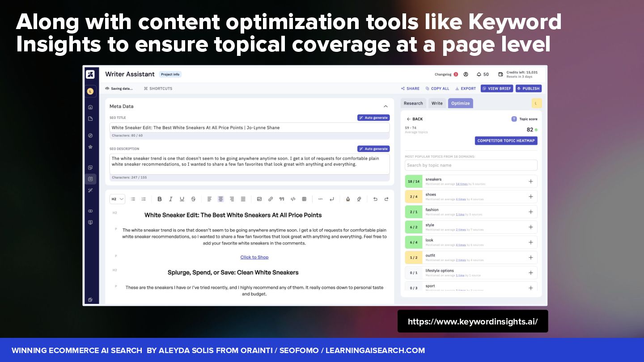Select the Optimize tab
This screenshot has width=644, height=362.
(460, 103)
